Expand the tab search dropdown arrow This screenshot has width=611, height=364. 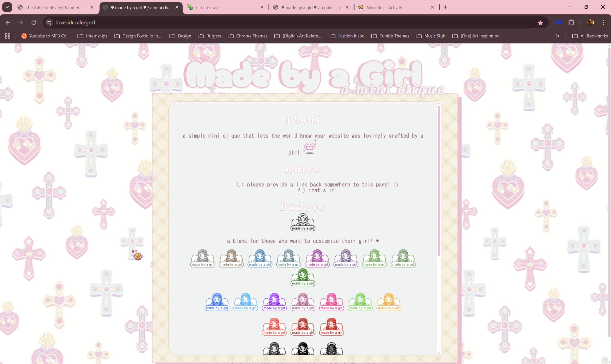point(7,7)
